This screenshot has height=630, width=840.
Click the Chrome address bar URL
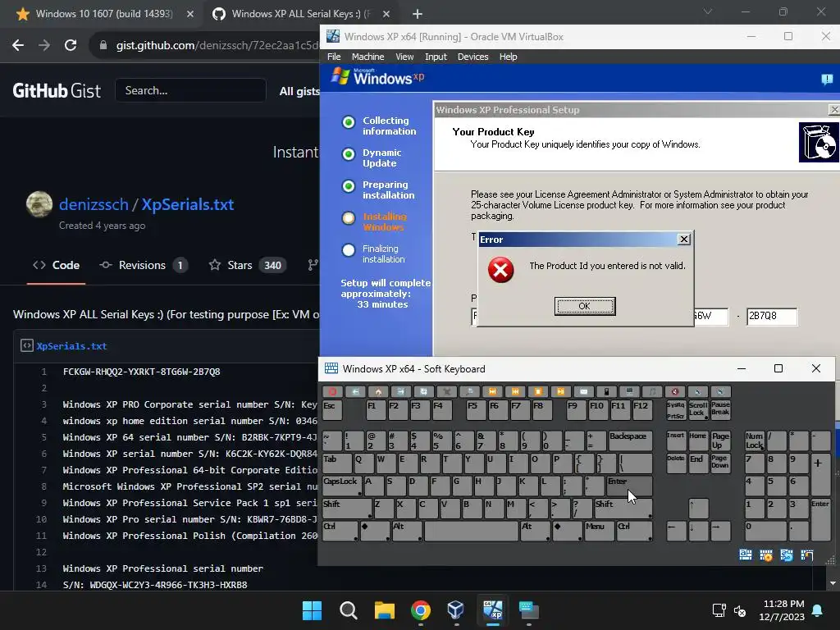click(217, 46)
